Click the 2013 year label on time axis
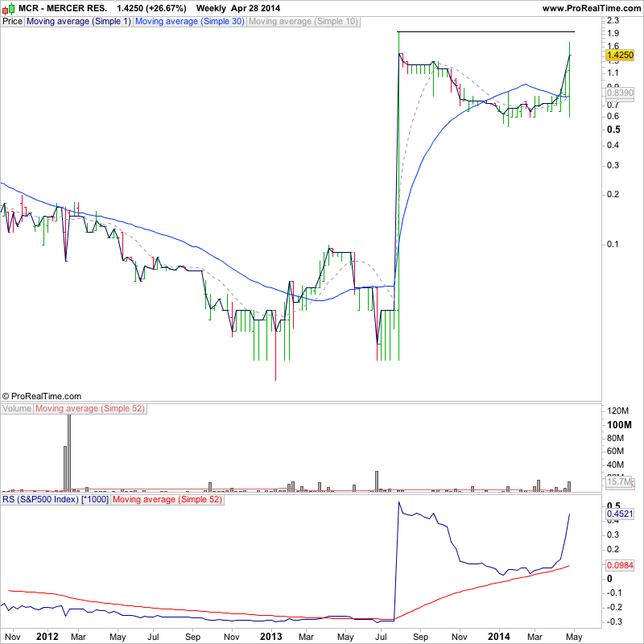This screenshot has width=644, height=644. pos(271,637)
